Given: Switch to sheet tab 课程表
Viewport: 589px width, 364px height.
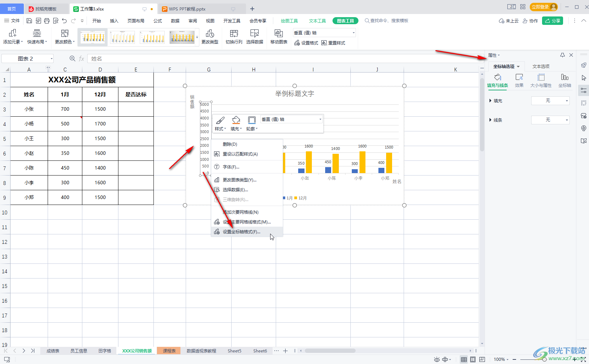Looking at the screenshot, I should (x=169, y=351).
